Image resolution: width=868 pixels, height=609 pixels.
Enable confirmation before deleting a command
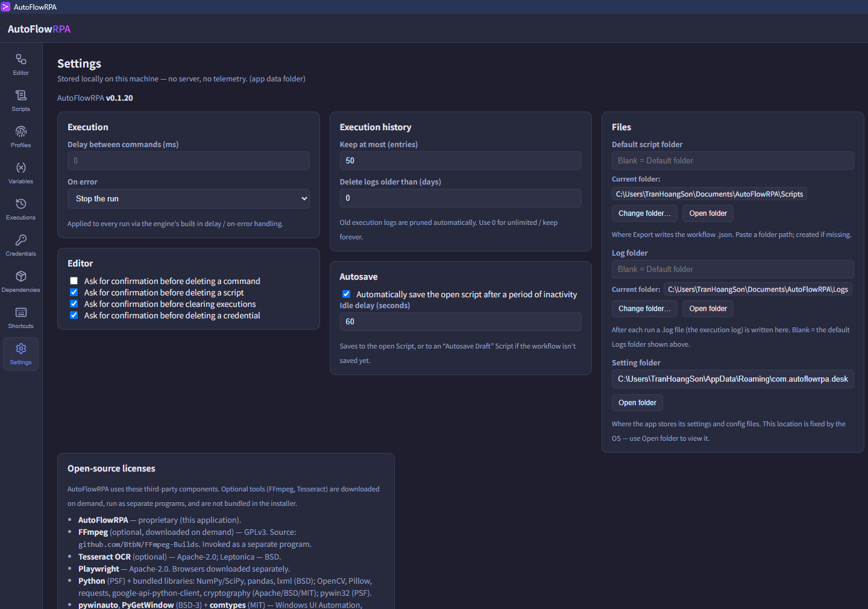pos(74,281)
